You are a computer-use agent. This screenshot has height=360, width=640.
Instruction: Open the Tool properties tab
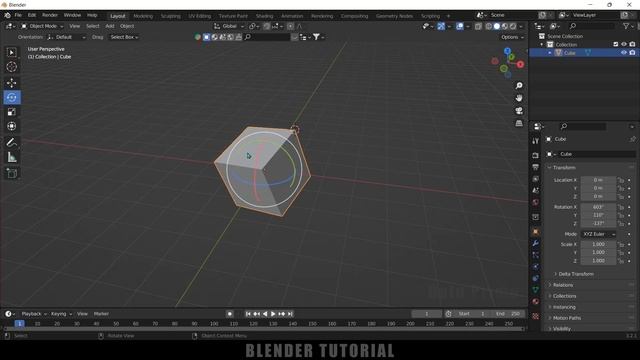[536, 141]
